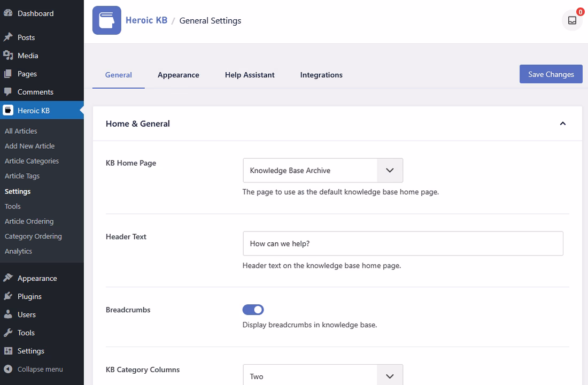Switch to the Appearance tab
Viewport: 588px width, 385px height.
(x=179, y=75)
